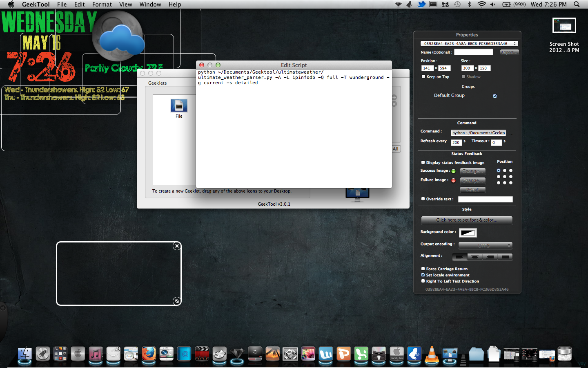Click the Size width field showing 300
The image size is (588, 368).
(x=467, y=68)
